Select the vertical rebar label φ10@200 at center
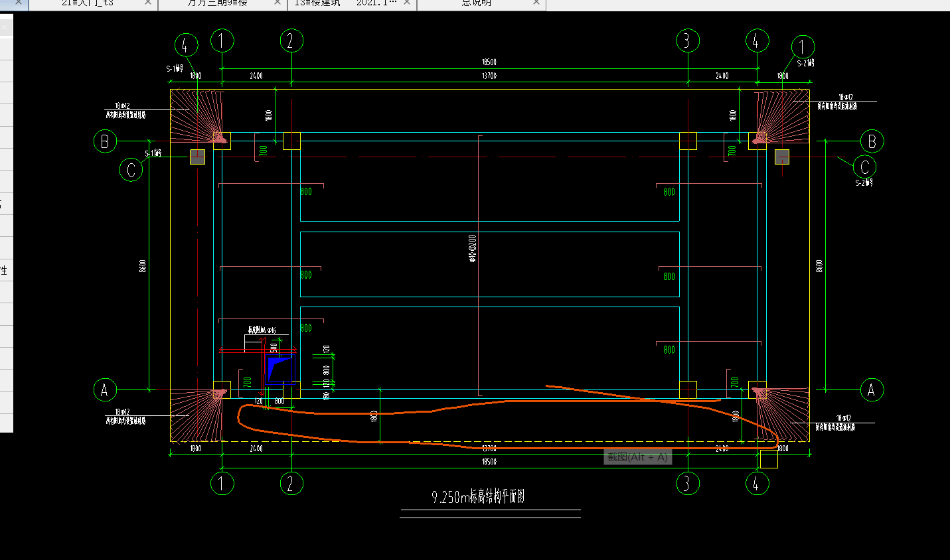Image resolution: width=950 pixels, height=560 pixels. click(x=473, y=248)
